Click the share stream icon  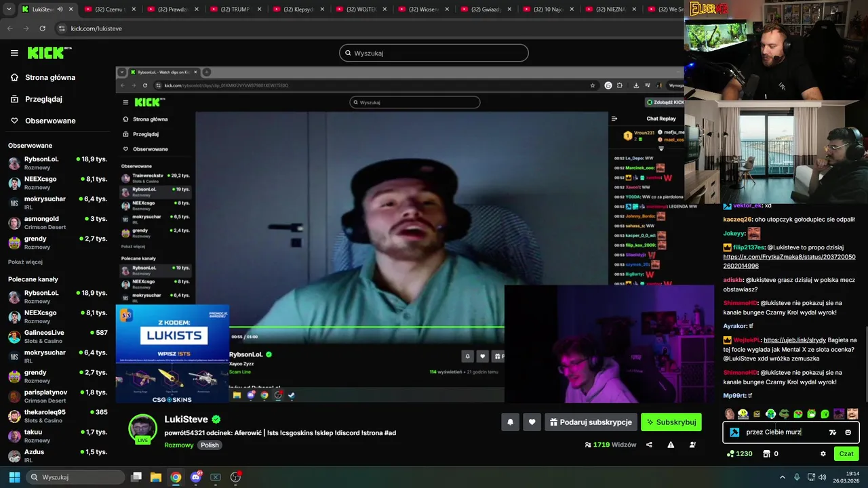[649, 445]
